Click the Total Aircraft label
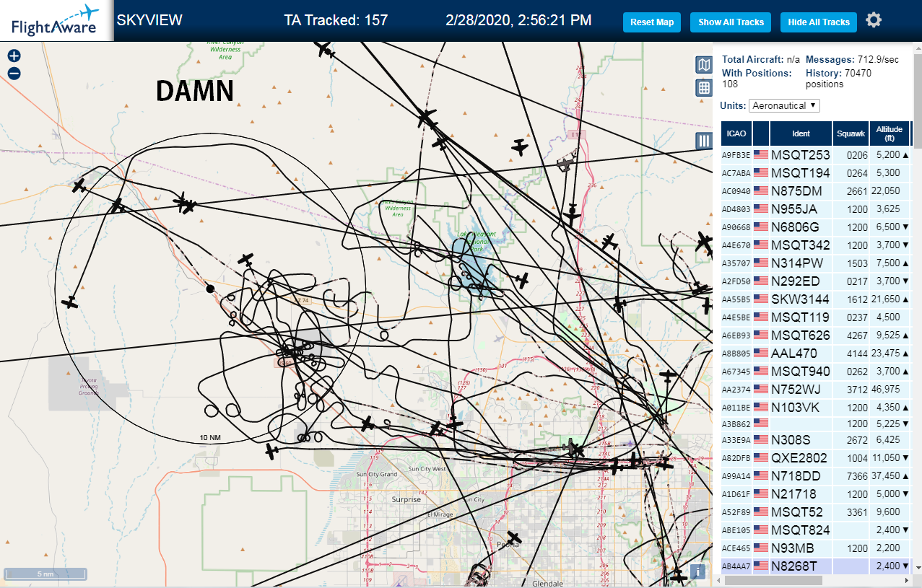The image size is (922, 588). (x=753, y=59)
